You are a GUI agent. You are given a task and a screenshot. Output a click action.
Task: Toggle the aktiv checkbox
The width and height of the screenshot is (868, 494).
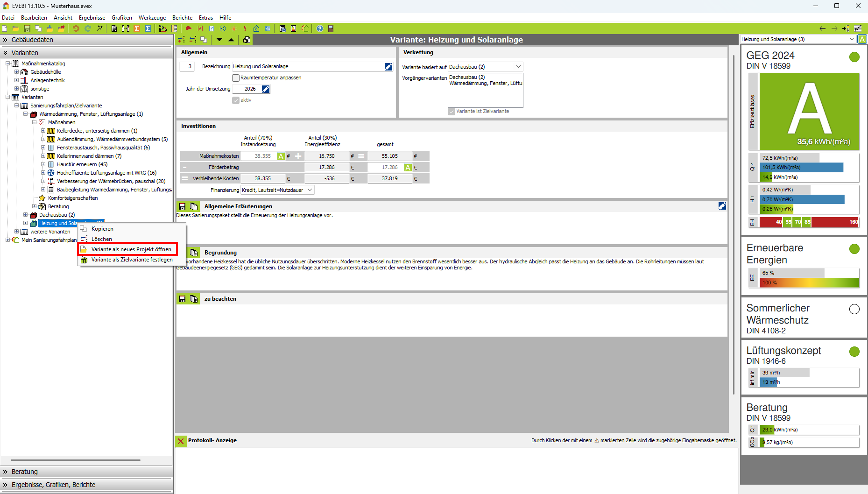pos(236,100)
